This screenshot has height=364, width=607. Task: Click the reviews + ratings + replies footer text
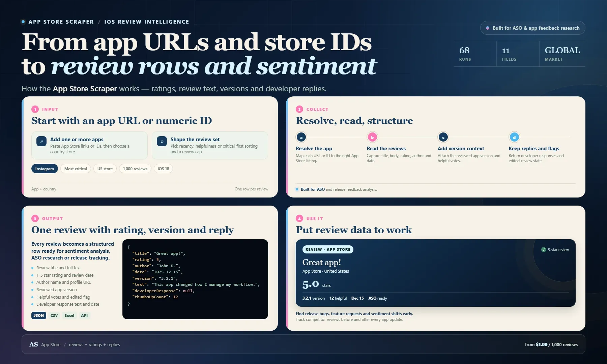pyautogui.click(x=94, y=344)
